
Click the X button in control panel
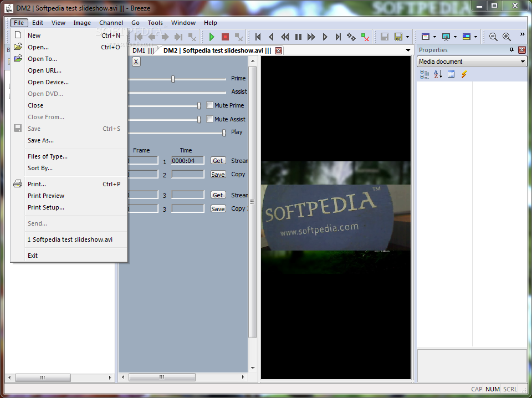[x=136, y=62]
